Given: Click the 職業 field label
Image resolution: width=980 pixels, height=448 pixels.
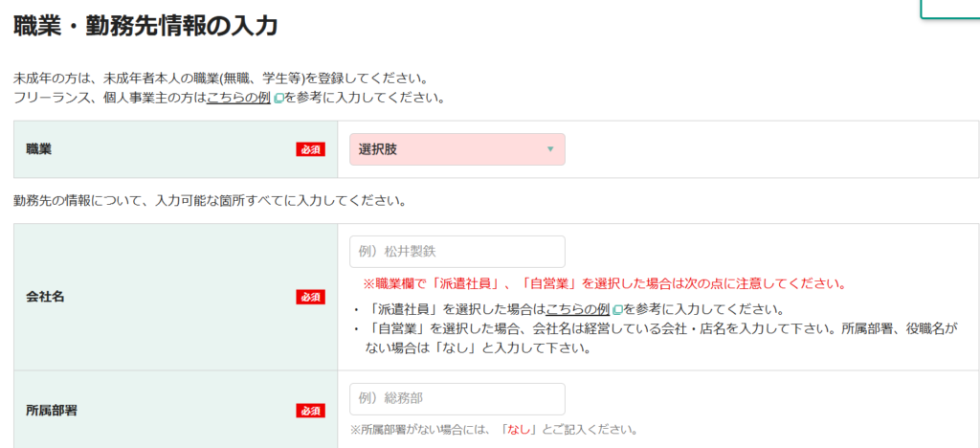Looking at the screenshot, I should (39, 149).
